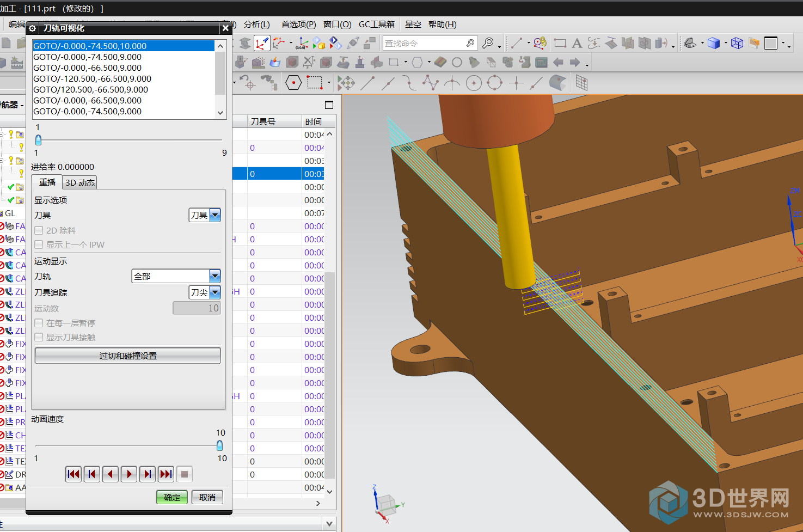Open dropdown arrow next to hexagon tool
Image resolution: width=803 pixels, height=532 pixels.
point(429,63)
